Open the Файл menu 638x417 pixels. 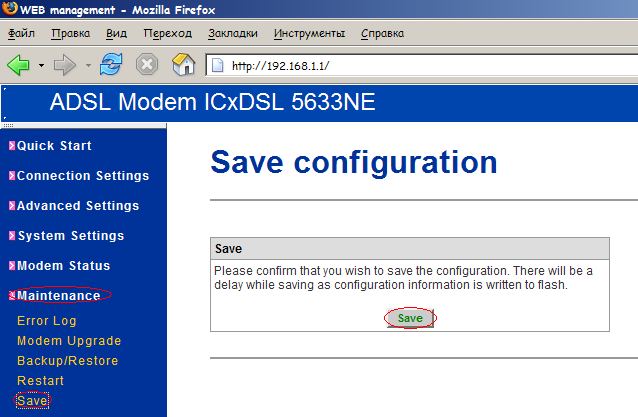tap(22, 33)
